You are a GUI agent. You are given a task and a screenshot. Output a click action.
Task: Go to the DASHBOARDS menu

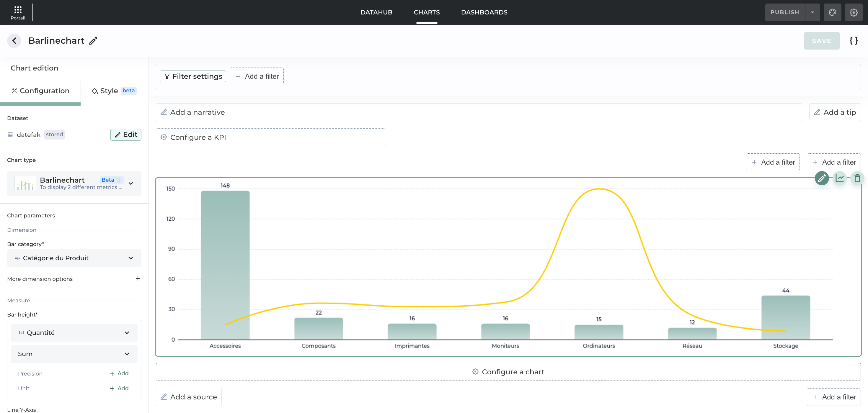(484, 12)
